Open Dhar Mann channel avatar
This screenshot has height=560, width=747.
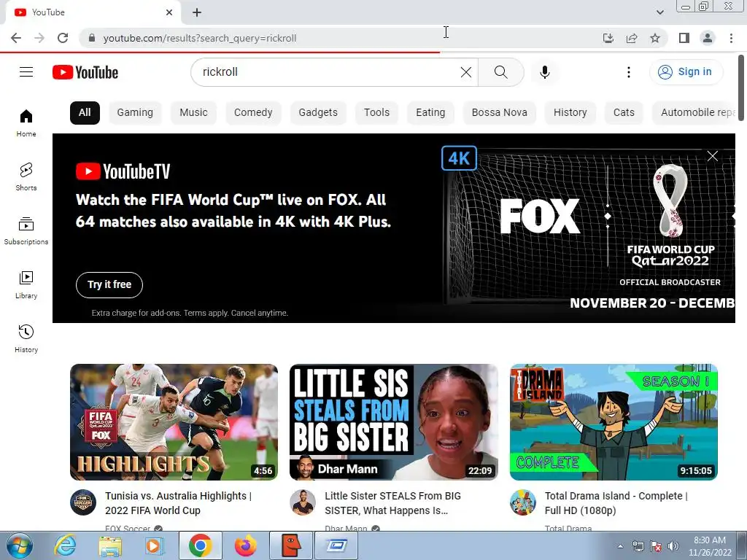[303, 502]
